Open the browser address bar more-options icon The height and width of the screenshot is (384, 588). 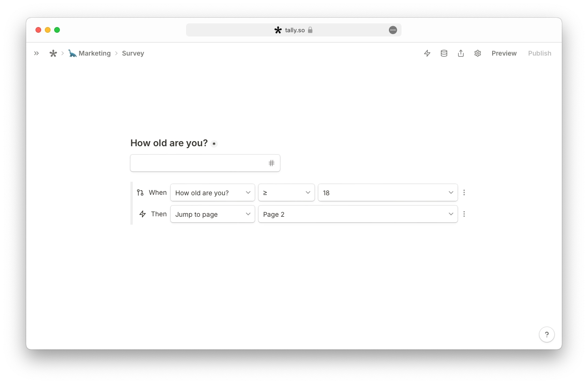(x=393, y=30)
